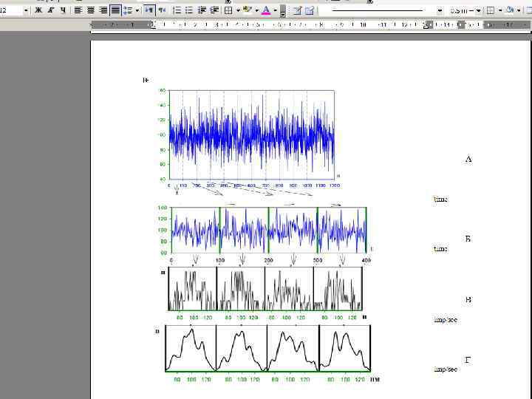
Task: Align text to the right
Action: pyautogui.click(x=103, y=10)
